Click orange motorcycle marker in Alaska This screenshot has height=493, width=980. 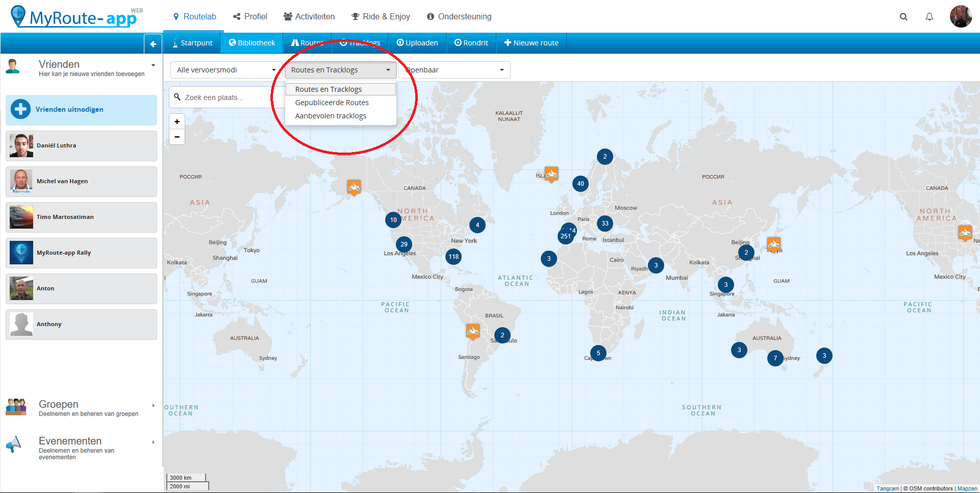[354, 188]
